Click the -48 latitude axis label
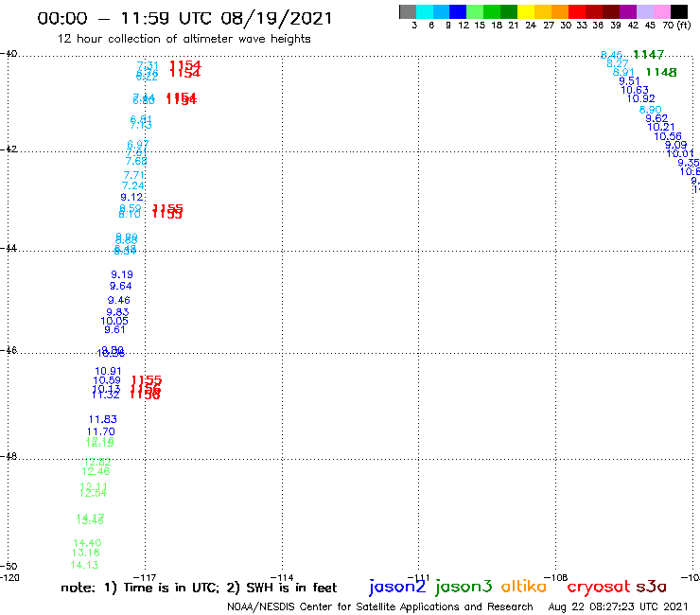Viewport: 700px width, 615px height. (x=9, y=456)
